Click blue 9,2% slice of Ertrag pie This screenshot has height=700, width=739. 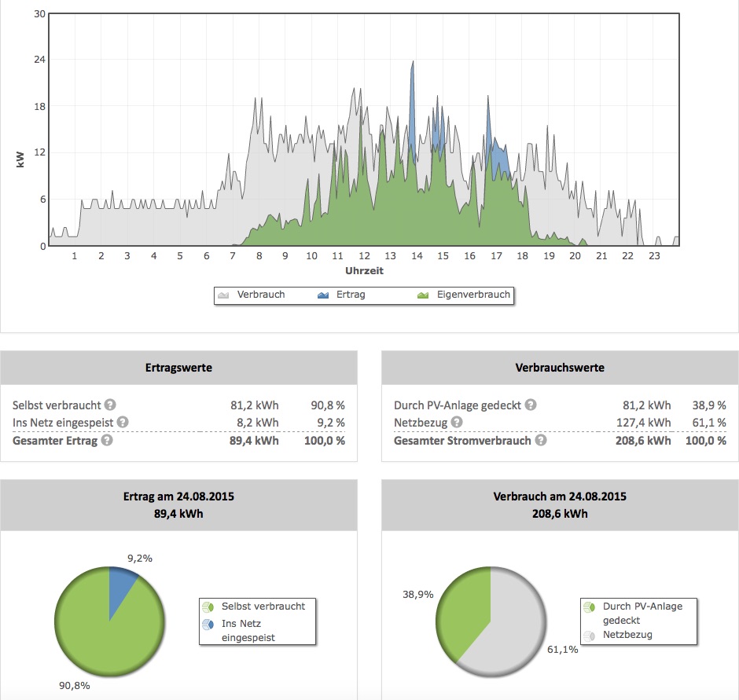tap(122, 581)
